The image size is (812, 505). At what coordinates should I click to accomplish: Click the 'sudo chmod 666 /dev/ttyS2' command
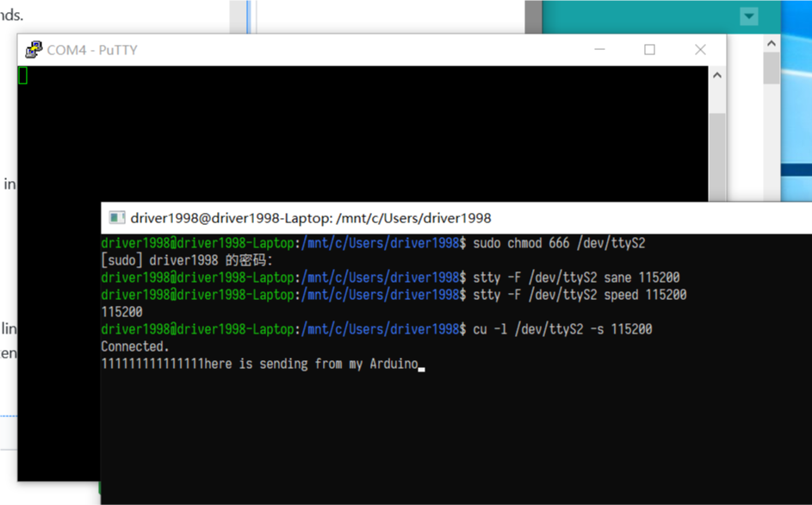point(560,243)
